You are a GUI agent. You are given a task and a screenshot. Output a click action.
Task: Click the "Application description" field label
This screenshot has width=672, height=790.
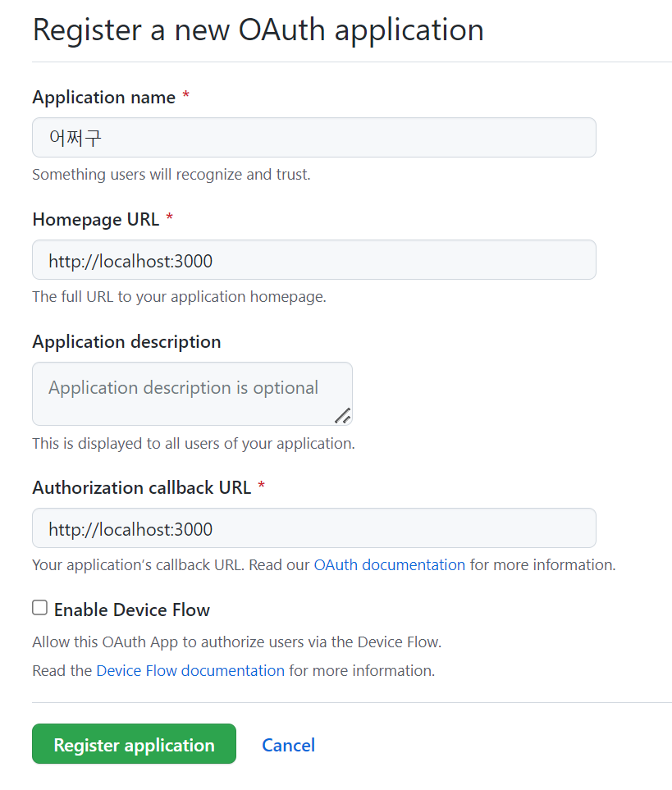pyautogui.click(x=126, y=342)
